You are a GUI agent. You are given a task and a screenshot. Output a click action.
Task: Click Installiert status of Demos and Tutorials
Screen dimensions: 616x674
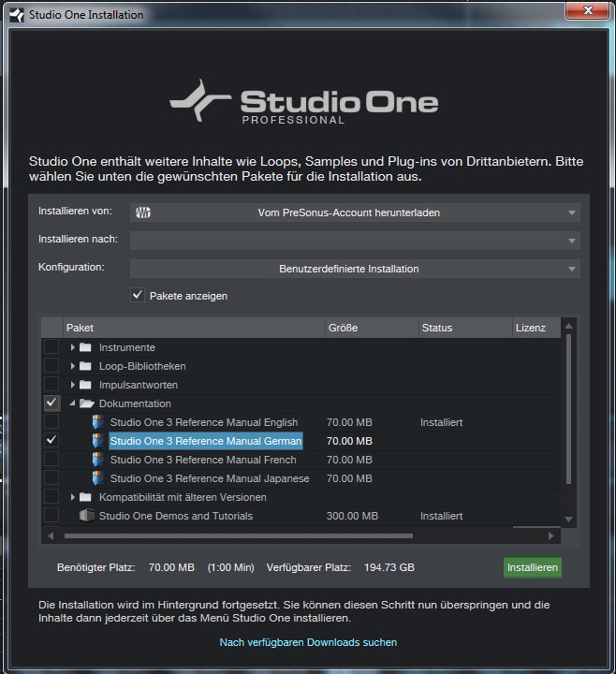[442, 516]
